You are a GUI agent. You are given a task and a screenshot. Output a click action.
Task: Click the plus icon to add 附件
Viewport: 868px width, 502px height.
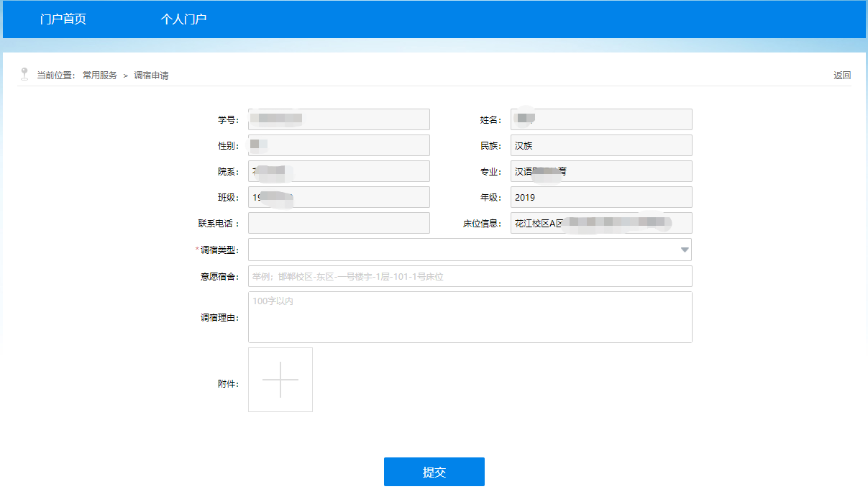(x=280, y=380)
